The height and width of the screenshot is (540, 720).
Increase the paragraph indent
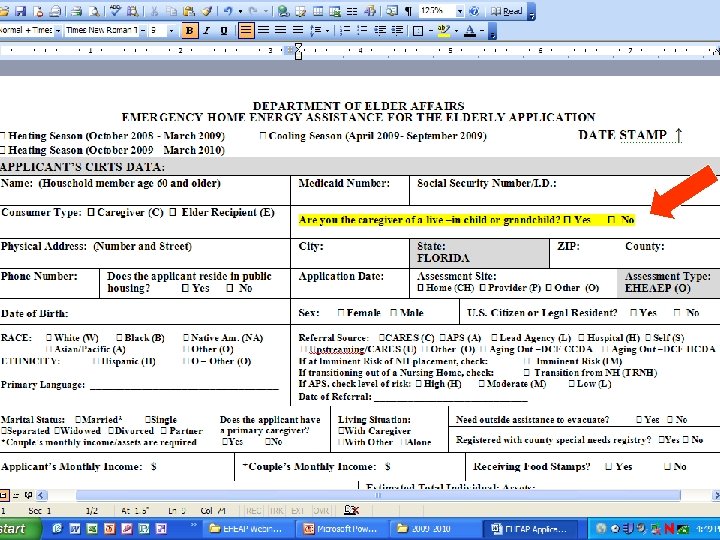tap(397, 31)
